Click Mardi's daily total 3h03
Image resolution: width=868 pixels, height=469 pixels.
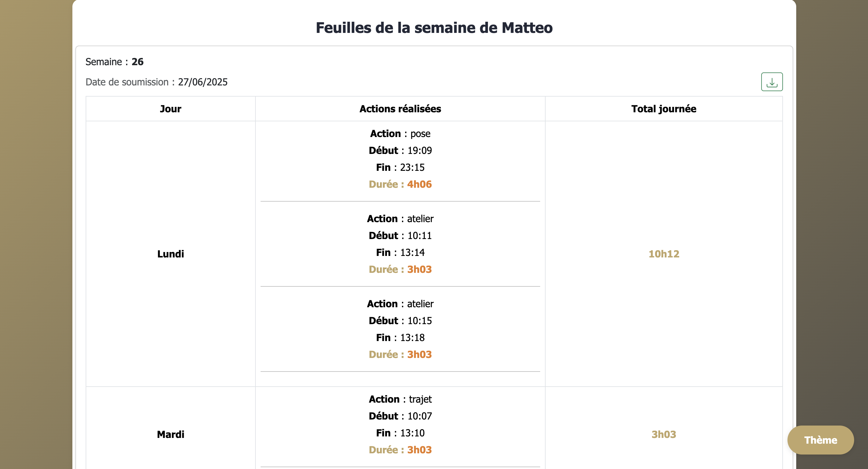click(664, 434)
